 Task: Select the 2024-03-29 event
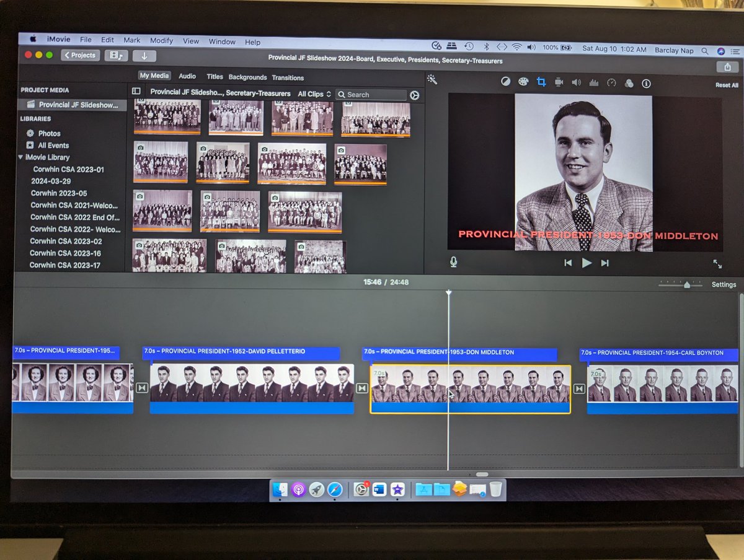tap(51, 182)
